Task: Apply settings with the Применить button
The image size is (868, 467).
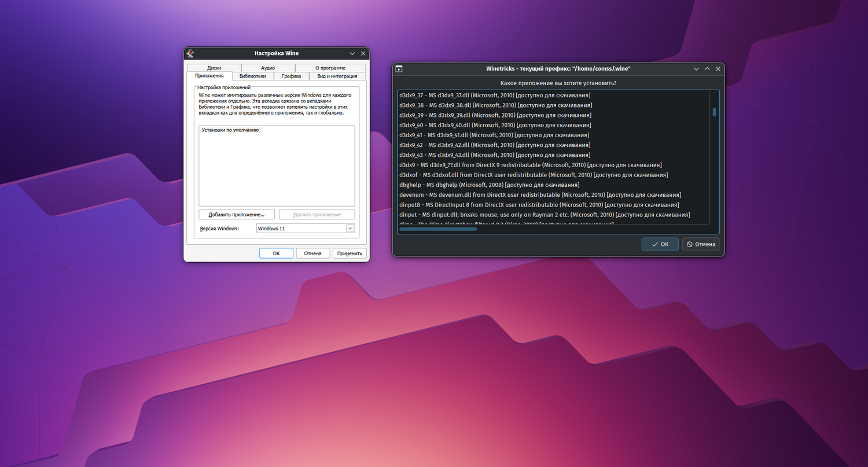Action: pos(350,253)
